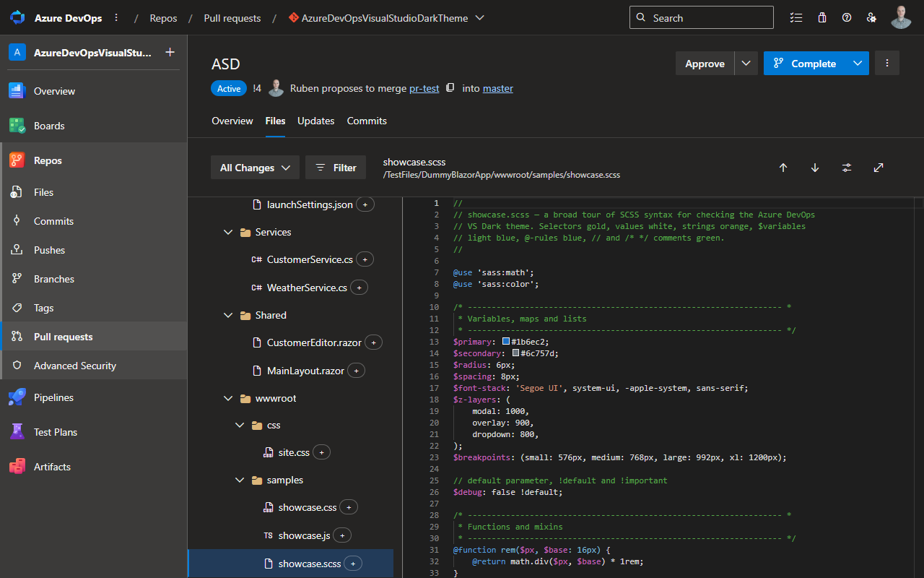Click the add badge beside showcase.scss
924x578 pixels.
[x=353, y=564]
